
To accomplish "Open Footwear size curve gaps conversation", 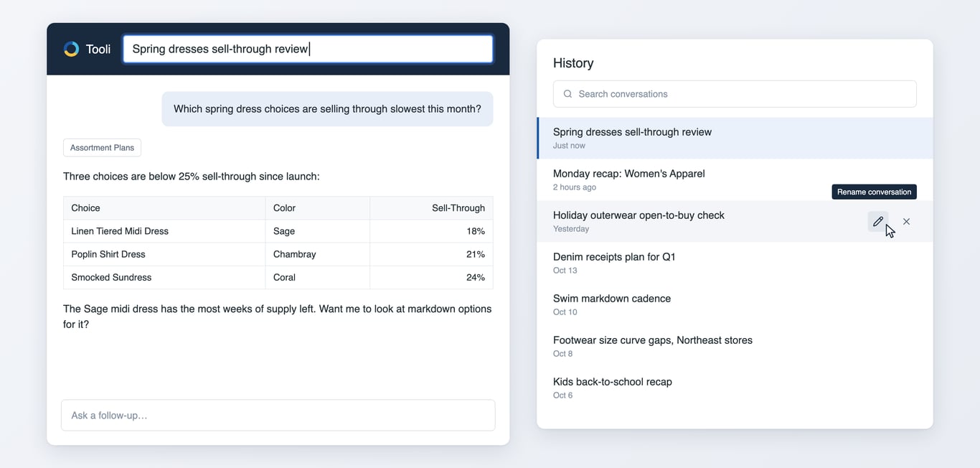I will (x=735, y=346).
